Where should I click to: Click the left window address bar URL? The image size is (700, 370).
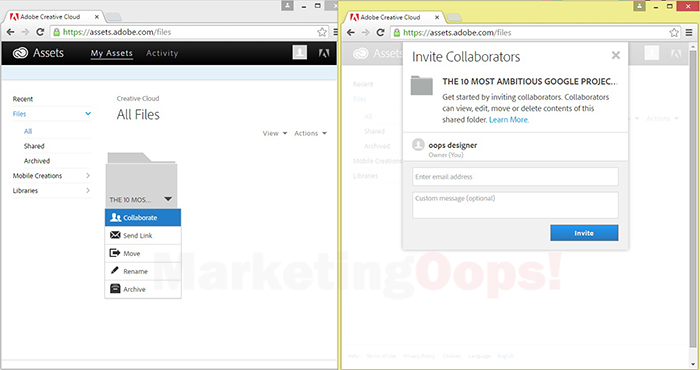click(117, 32)
